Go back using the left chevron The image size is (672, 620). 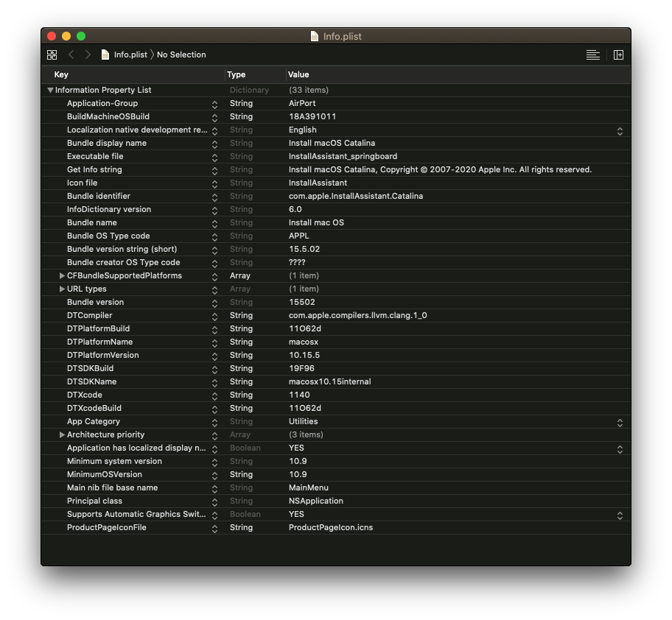coord(71,54)
